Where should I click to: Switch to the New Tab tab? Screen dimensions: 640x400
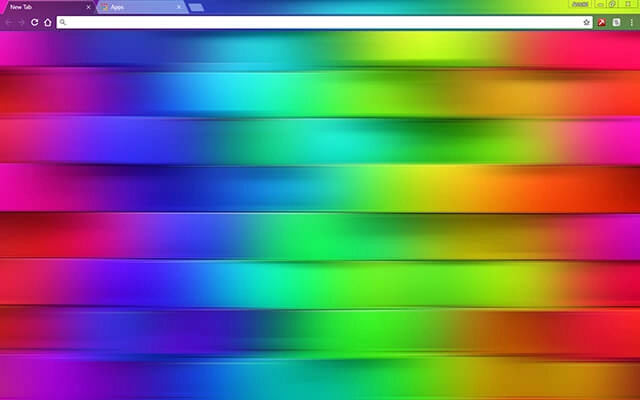48,7
